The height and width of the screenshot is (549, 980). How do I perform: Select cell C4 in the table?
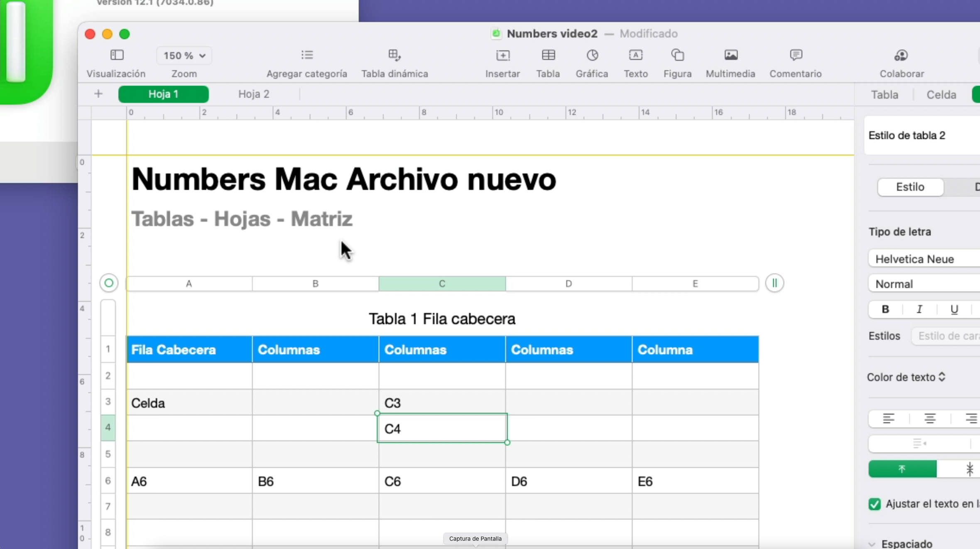click(442, 428)
